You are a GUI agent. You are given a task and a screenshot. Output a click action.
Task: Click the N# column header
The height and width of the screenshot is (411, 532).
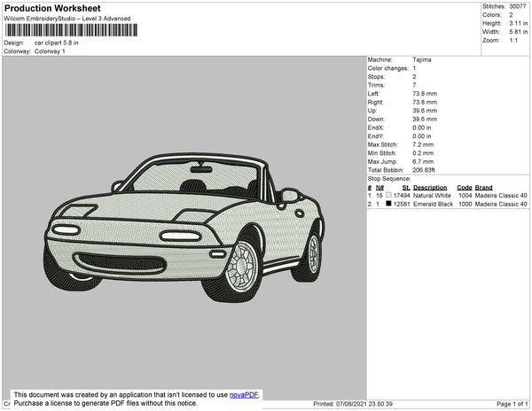click(379, 187)
